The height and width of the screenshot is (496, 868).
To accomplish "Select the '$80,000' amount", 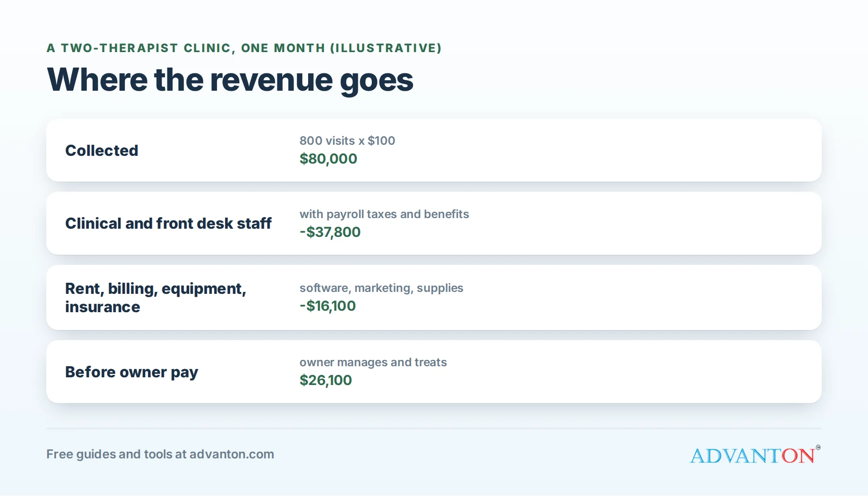I will coord(328,159).
